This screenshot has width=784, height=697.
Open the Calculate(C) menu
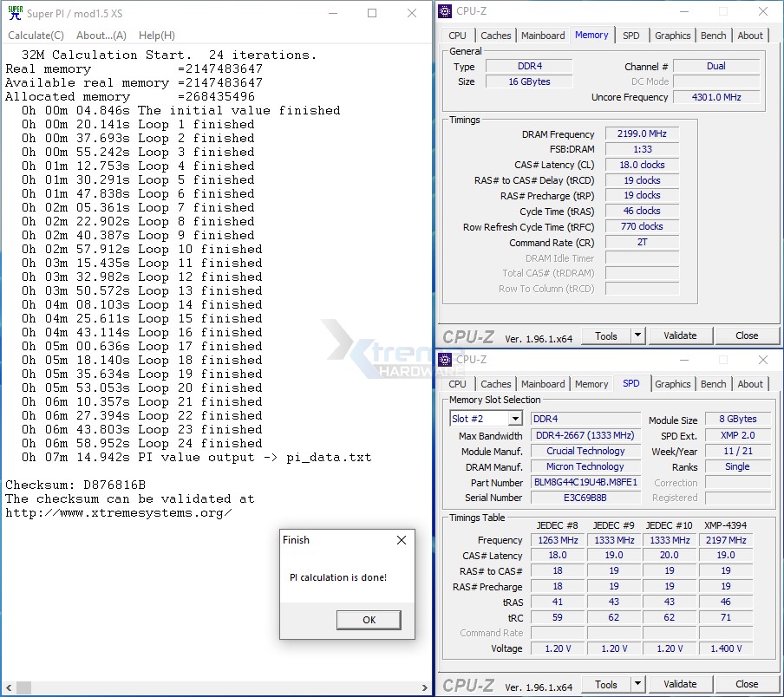36,36
